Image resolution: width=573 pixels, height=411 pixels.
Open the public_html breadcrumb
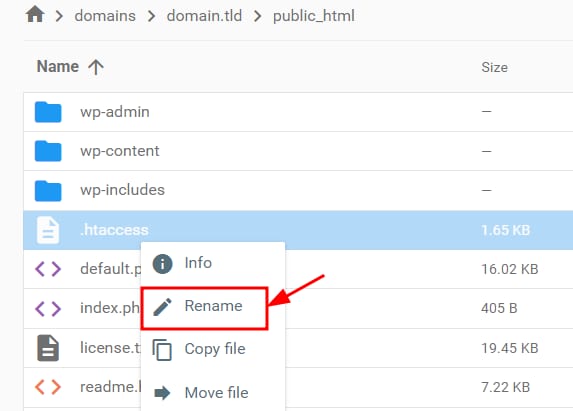coord(314,16)
